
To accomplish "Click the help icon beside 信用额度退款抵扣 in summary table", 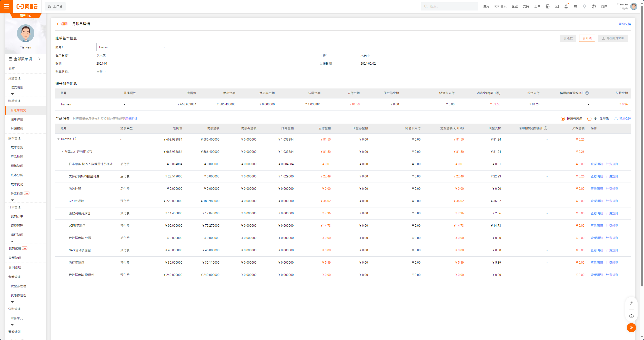I will tap(587, 93).
